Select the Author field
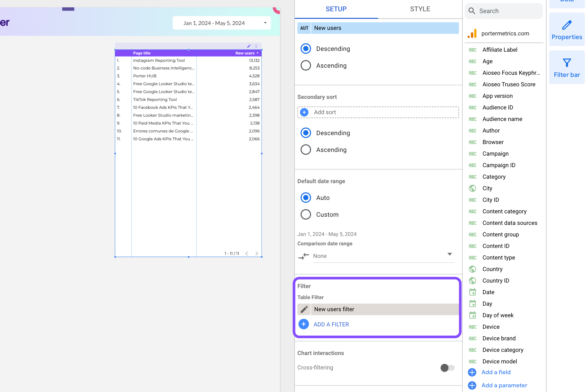 point(491,131)
